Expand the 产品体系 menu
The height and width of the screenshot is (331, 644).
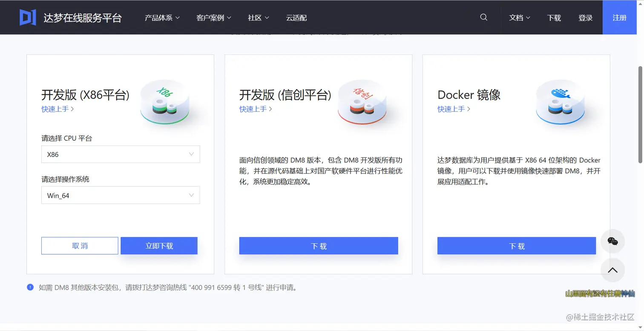click(162, 18)
